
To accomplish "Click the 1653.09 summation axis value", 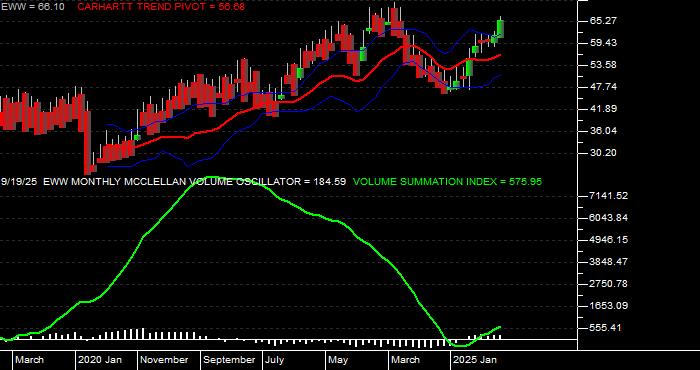I will point(609,306).
